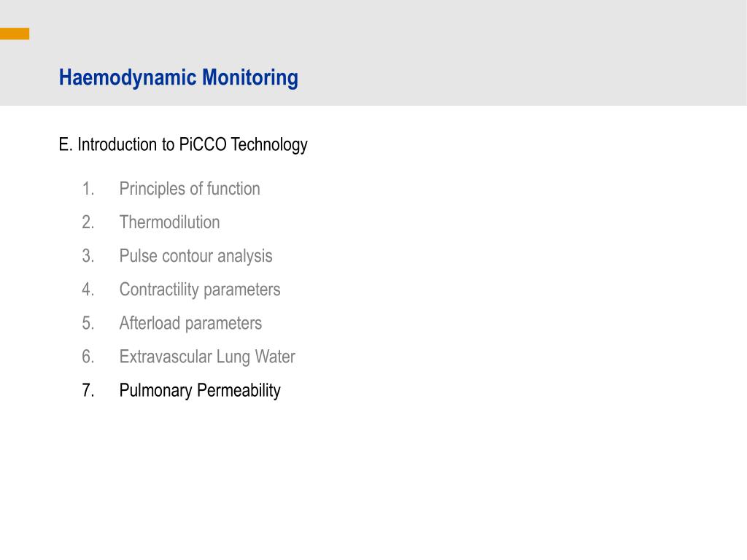
Task: Click the Haemodynamic Monitoring slide title
Action: click(x=178, y=77)
